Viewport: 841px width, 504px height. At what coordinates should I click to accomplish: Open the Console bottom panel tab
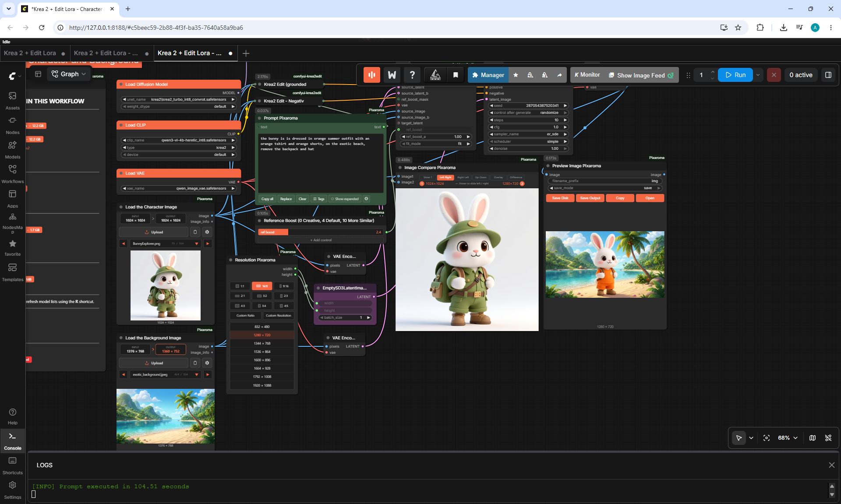[x=12, y=441]
